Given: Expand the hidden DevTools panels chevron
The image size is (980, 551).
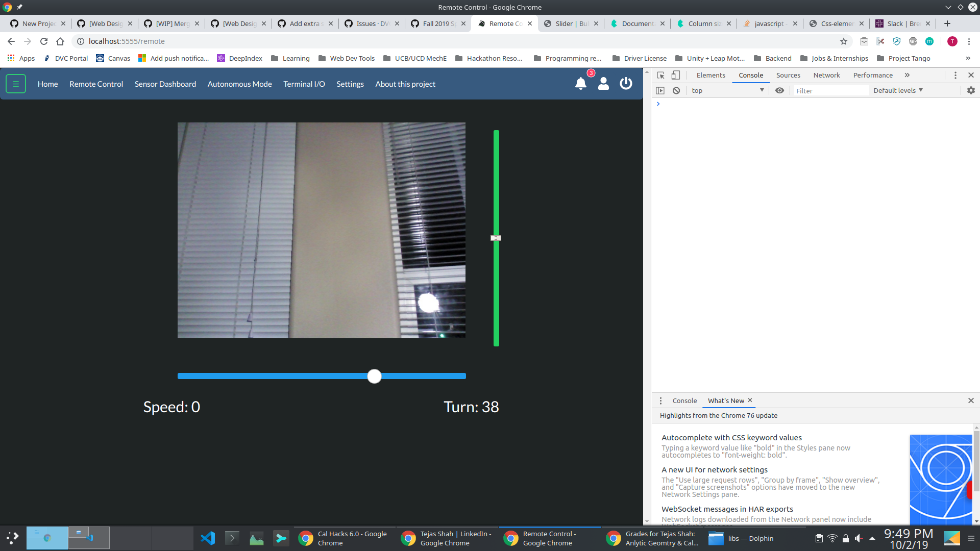Looking at the screenshot, I should point(908,75).
